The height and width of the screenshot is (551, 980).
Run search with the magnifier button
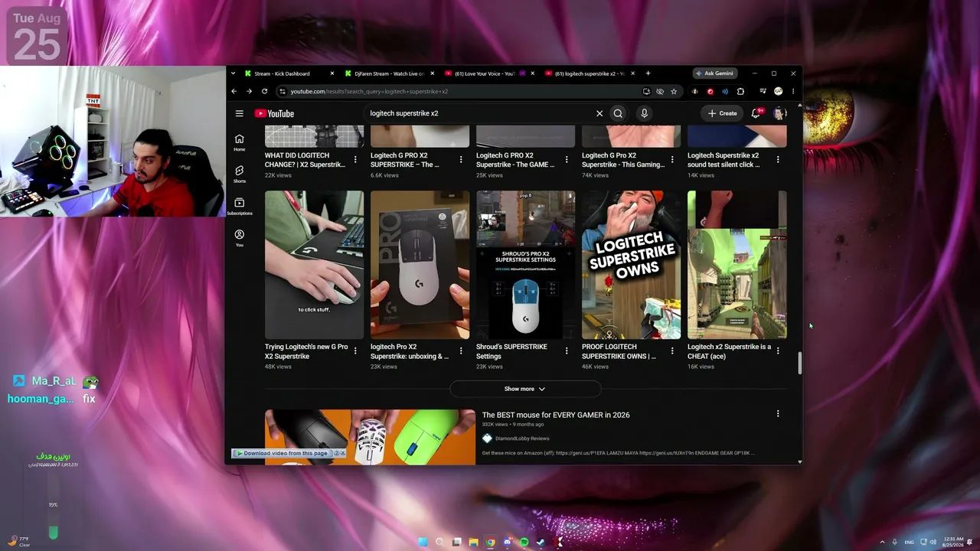click(618, 113)
